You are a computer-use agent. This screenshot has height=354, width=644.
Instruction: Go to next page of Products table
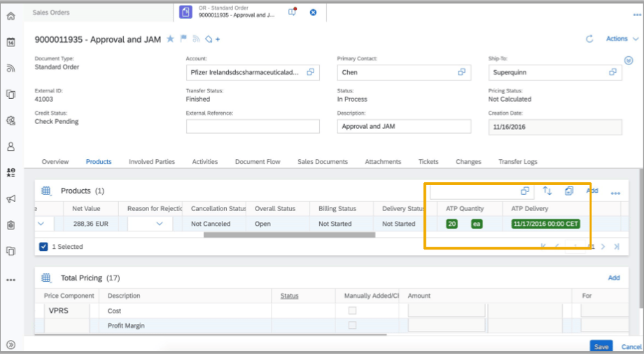[603, 247]
